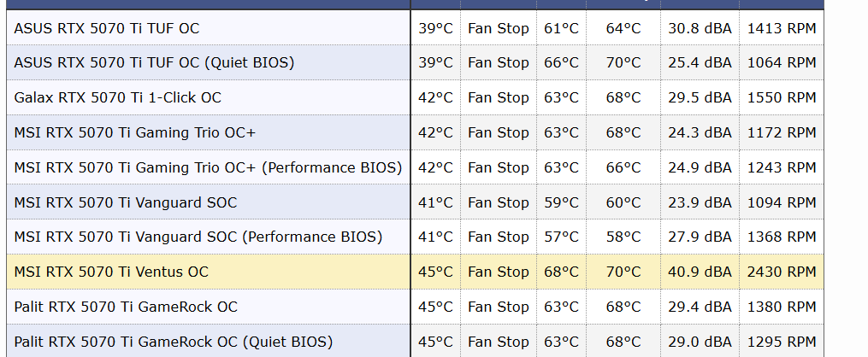The height and width of the screenshot is (357, 868).
Task: Select the 25.4 dBA noise value
Action: [700, 62]
